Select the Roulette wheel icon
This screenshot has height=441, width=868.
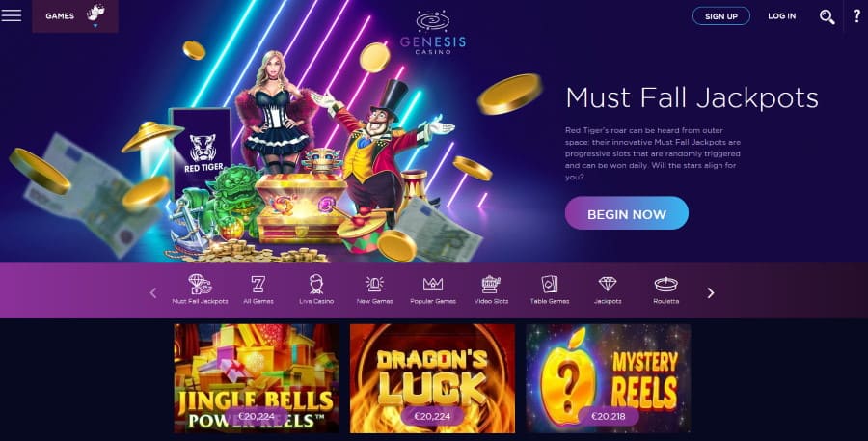[665, 285]
